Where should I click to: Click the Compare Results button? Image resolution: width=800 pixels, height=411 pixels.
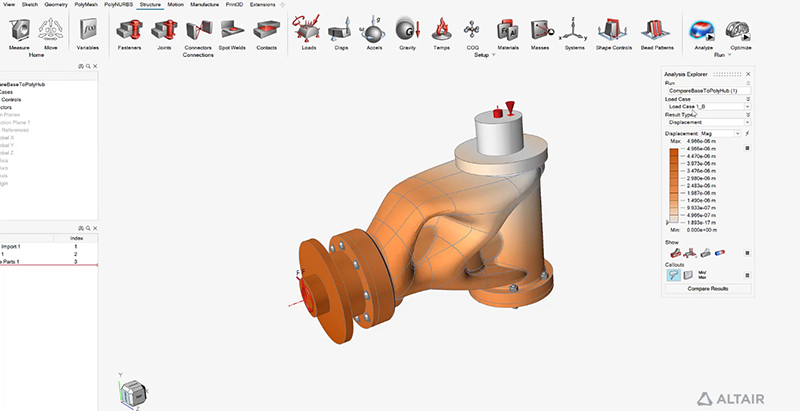[708, 289]
